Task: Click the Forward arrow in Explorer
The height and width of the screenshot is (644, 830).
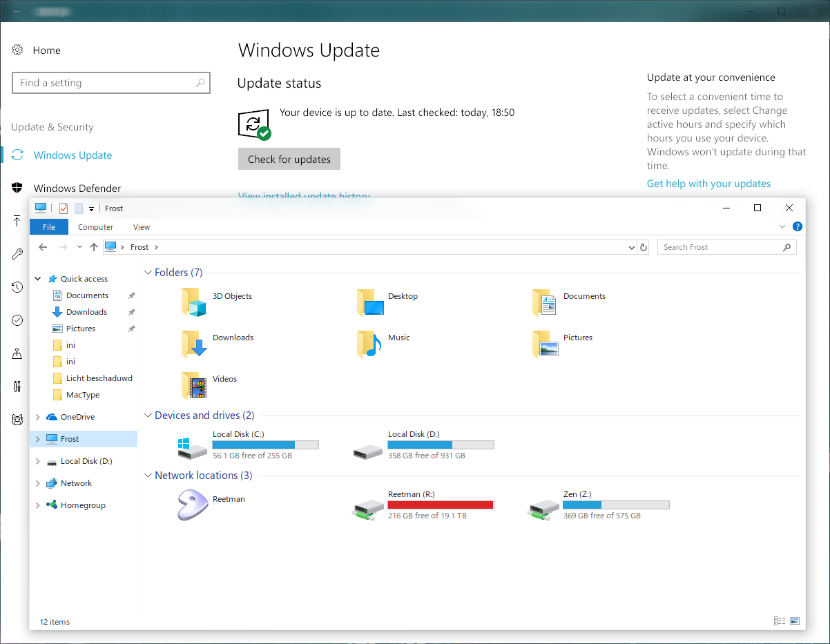Action: pyautogui.click(x=64, y=247)
